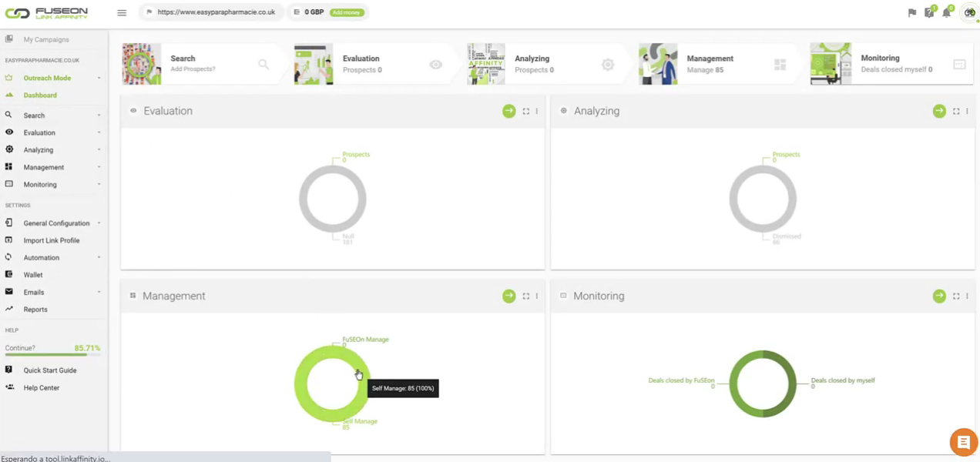Click the Reports chart icon in sidebar
Image resolution: width=980 pixels, height=462 pixels.
[9, 309]
